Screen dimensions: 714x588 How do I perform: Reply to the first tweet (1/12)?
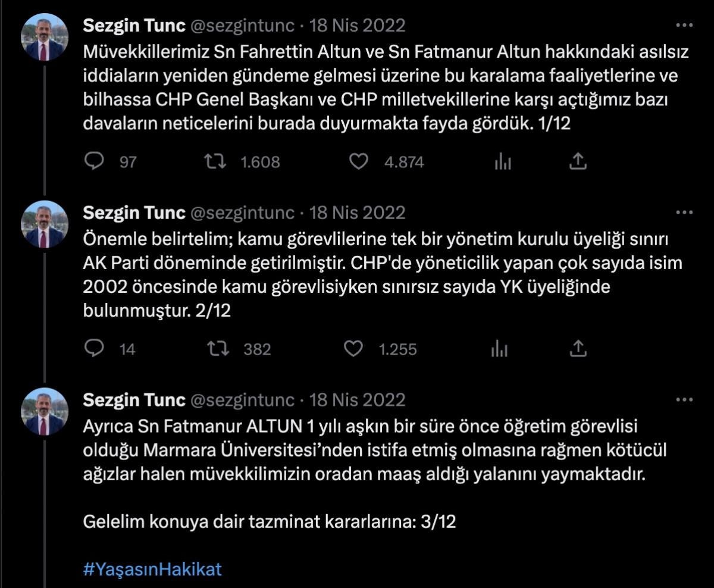tap(94, 161)
